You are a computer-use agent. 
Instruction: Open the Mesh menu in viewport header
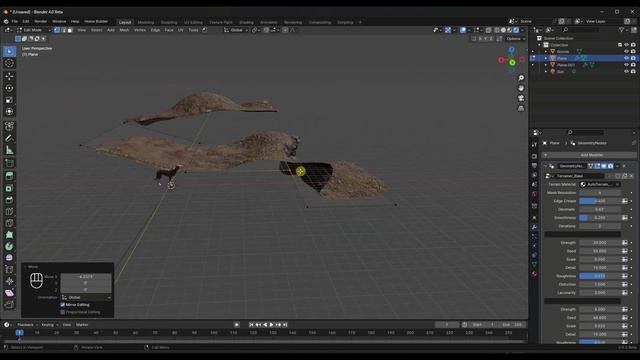coord(124,30)
